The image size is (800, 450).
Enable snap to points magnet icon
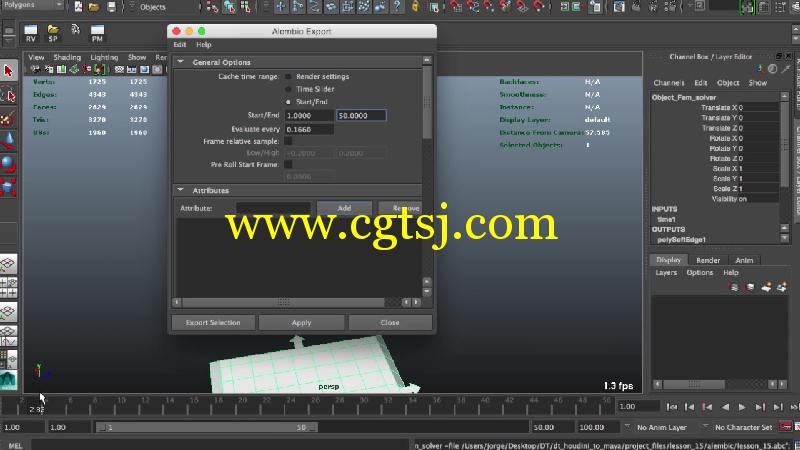[x=489, y=7]
